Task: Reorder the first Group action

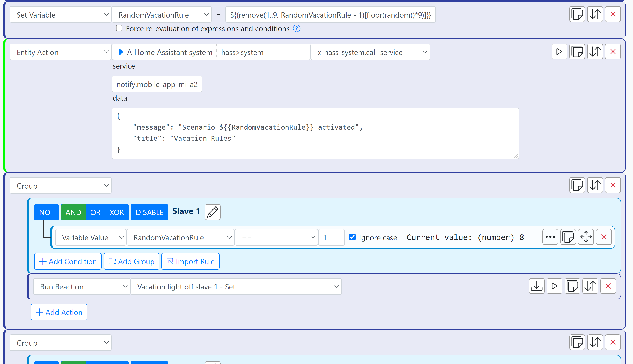Action: coord(595,185)
